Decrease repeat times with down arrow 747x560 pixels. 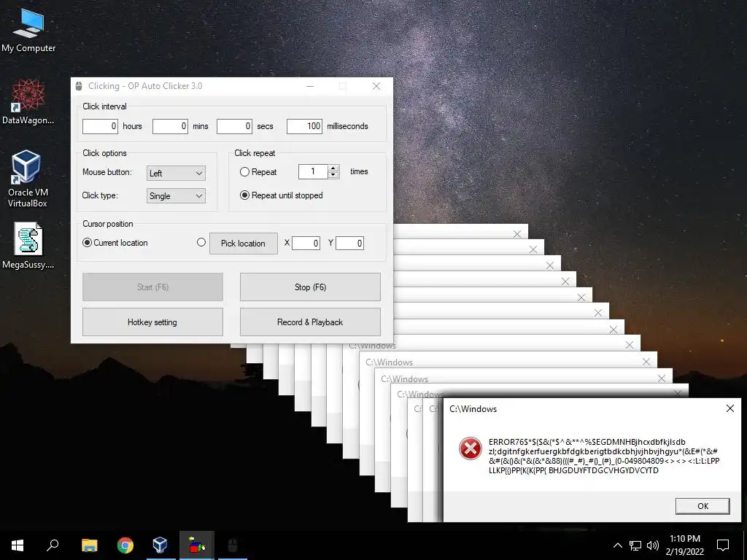point(333,175)
